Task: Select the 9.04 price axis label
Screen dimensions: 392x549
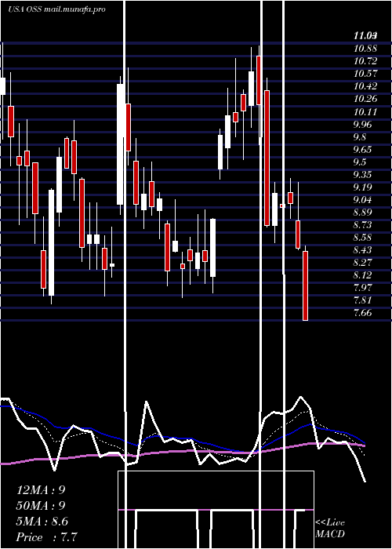Action: (362, 200)
